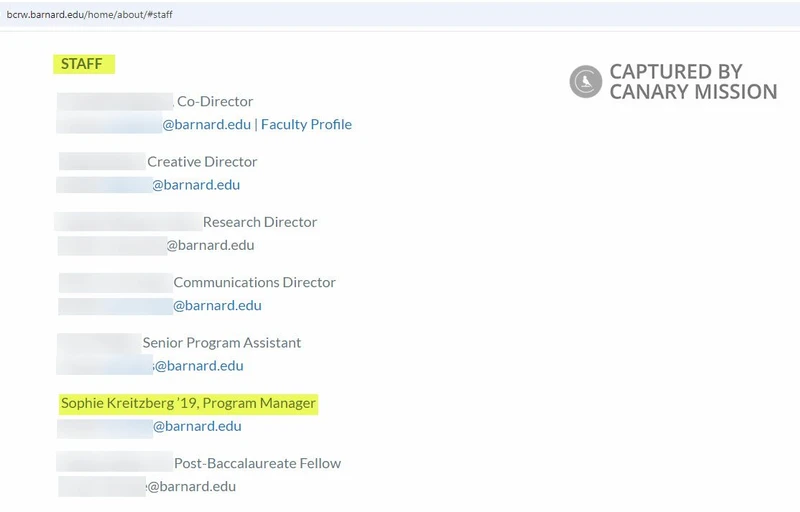Viewport: 800px width, 512px height.
Task: Click the highlighted Program Manager line
Action: (x=188, y=403)
